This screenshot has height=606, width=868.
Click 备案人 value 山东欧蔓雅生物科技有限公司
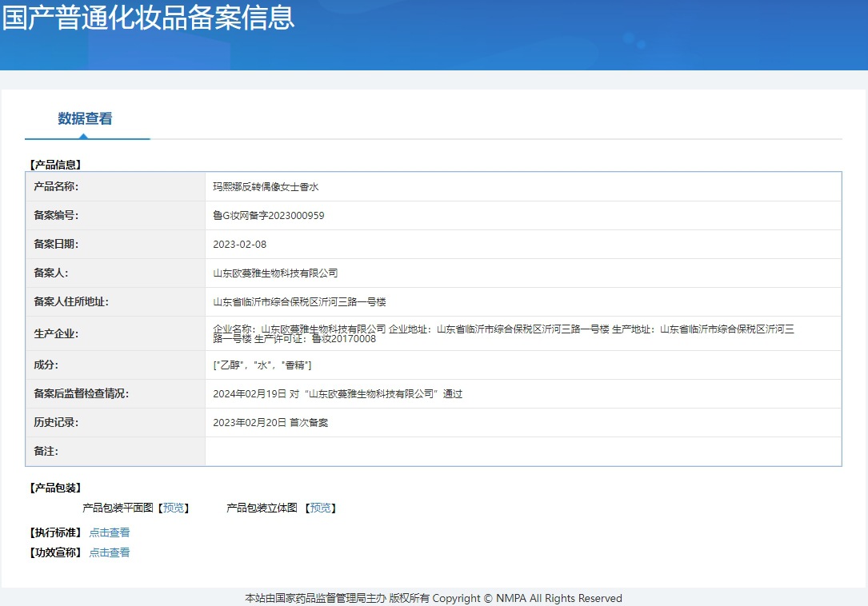275,273
